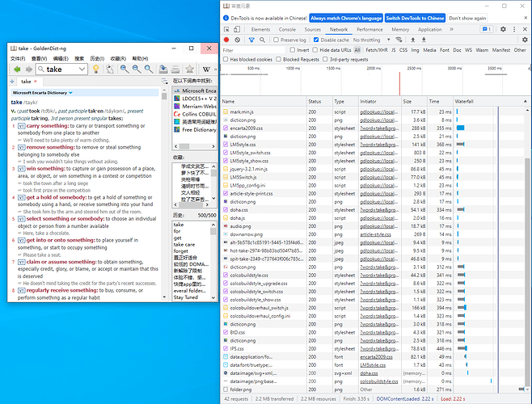
Task: Click the Don't show again button
Action: (467, 19)
